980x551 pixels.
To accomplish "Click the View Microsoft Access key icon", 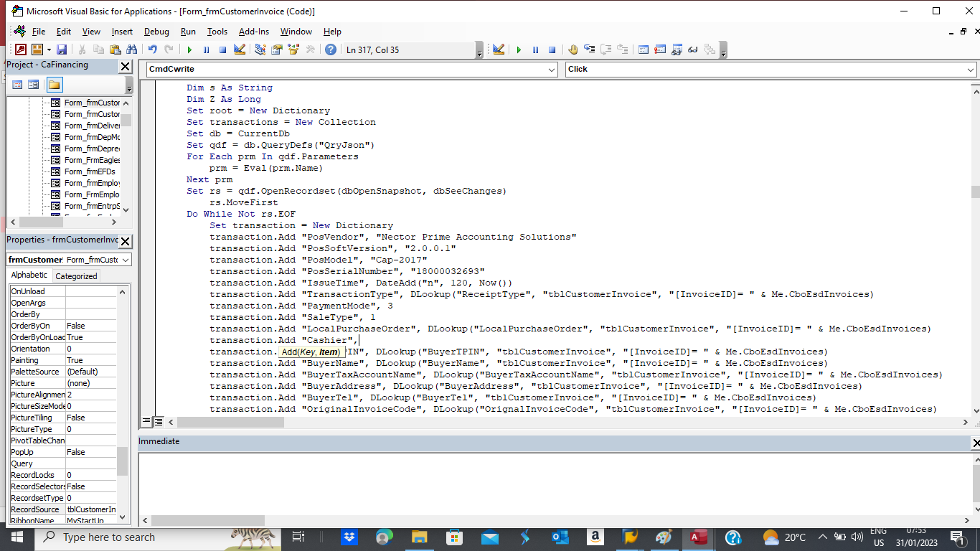I will (x=20, y=50).
